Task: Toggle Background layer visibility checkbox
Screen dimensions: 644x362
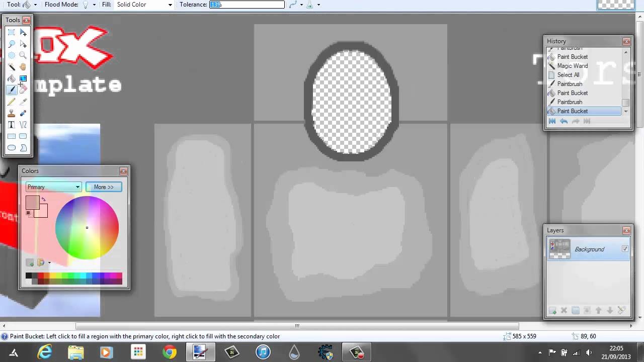Action: pyautogui.click(x=625, y=249)
